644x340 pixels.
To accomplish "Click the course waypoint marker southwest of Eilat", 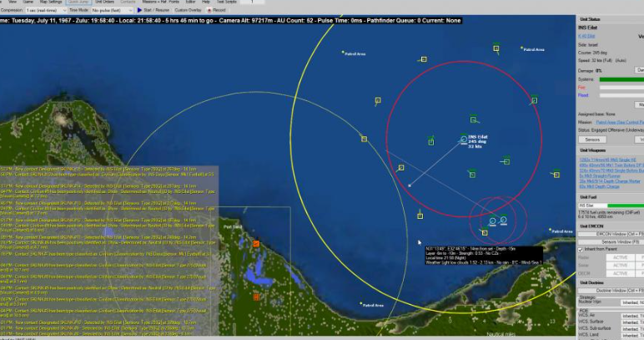I will (410, 185).
